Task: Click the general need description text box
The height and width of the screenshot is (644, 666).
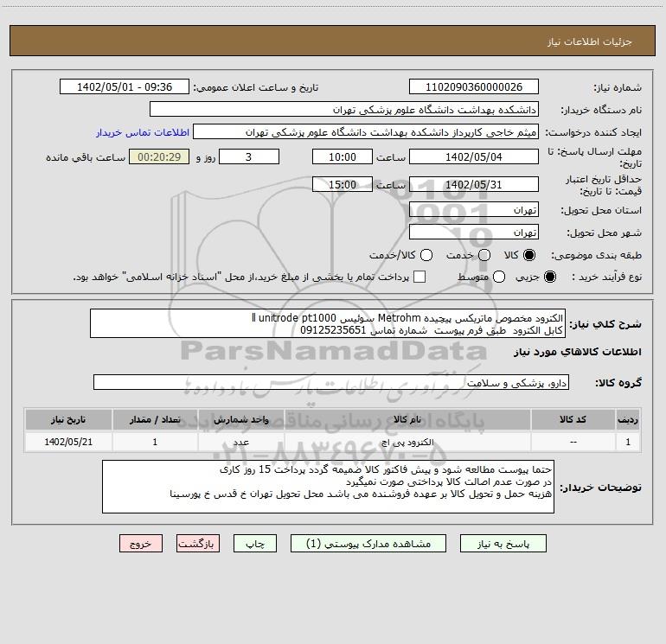Action: pyautogui.click(x=328, y=323)
